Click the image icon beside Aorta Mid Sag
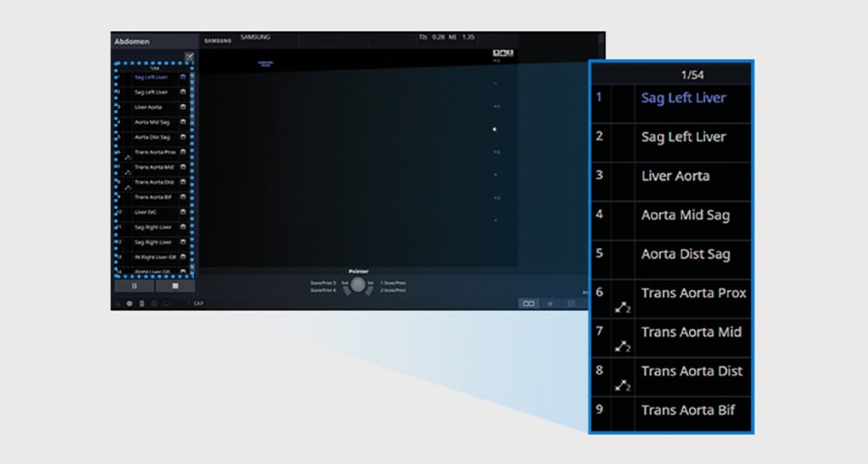Image resolution: width=868 pixels, height=464 pixels. pos(183,122)
